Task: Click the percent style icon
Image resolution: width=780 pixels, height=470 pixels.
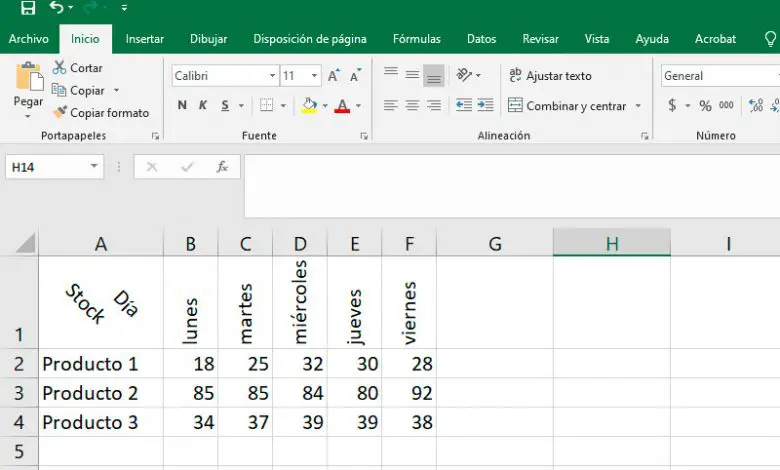Action: click(x=705, y=105)
